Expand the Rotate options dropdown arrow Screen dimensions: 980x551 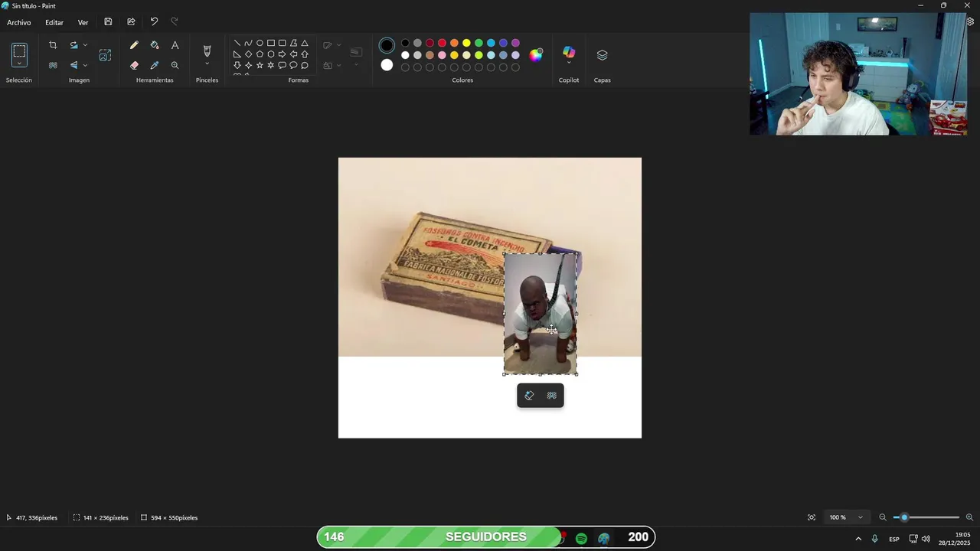[x=85, y=45]
